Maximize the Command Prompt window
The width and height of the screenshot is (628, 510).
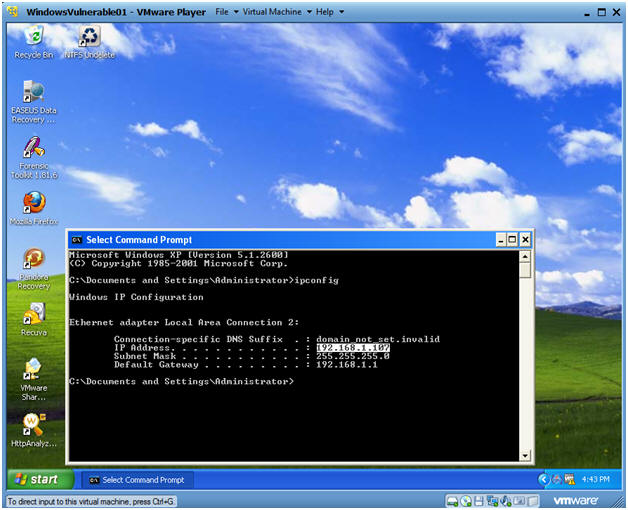pos(512,240)
